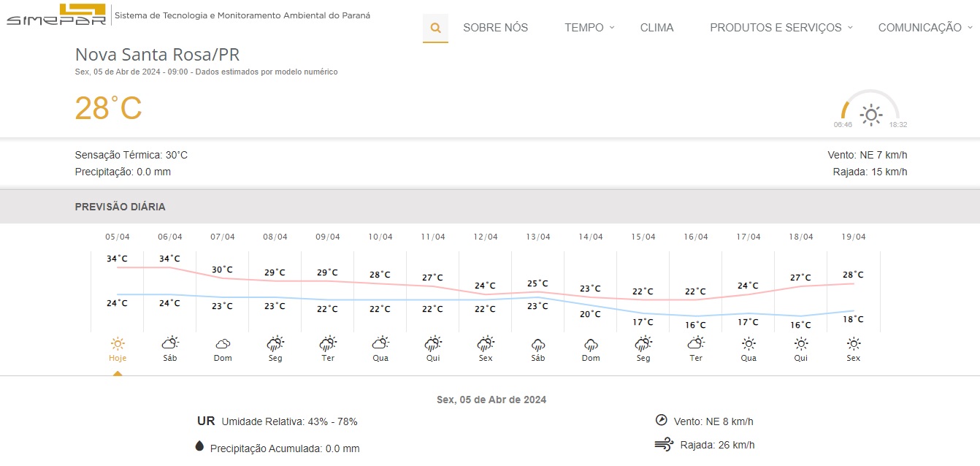
Task: Open the CLIMA menu item
Action: coord(656,28)
